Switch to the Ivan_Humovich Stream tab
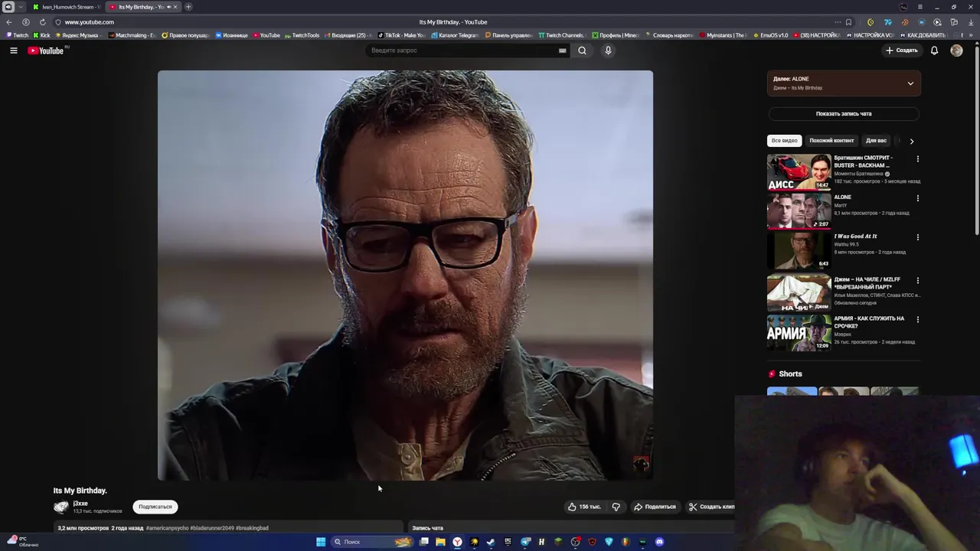The height and width of the screenshot is (551, 980). tap(67, 7)
